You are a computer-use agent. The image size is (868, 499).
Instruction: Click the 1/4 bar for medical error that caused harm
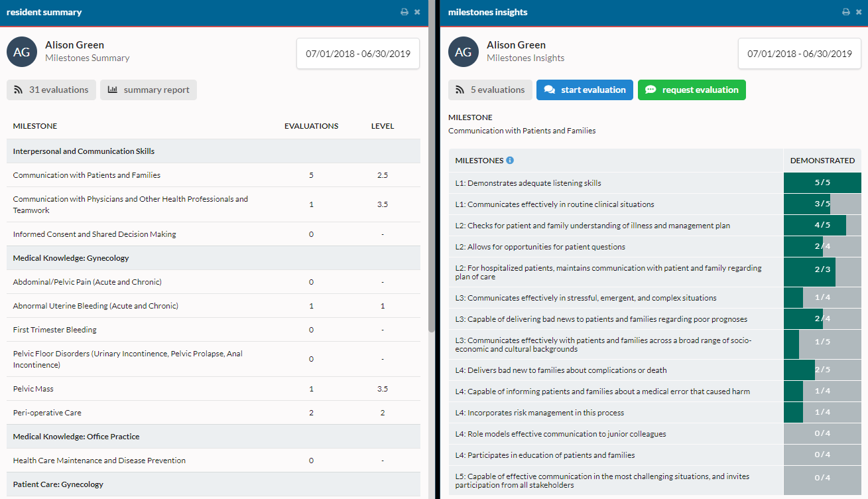[x=822, y=391]
